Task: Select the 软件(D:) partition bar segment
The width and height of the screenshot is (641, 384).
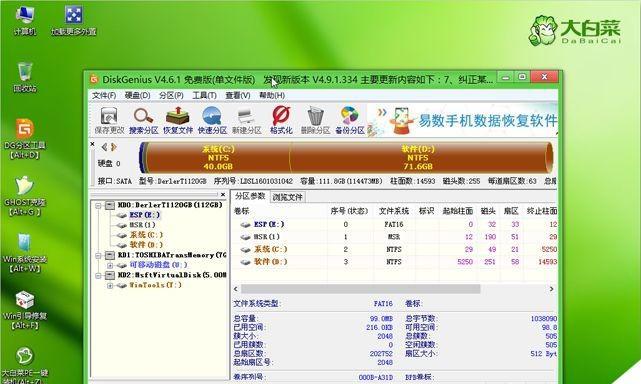Action: click(x=418, y=157)
